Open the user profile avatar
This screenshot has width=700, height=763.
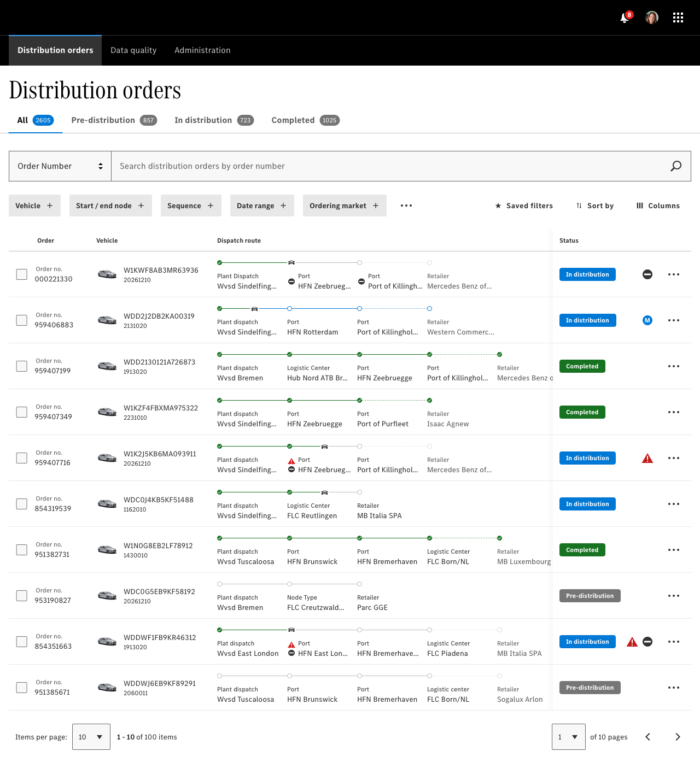651,17
